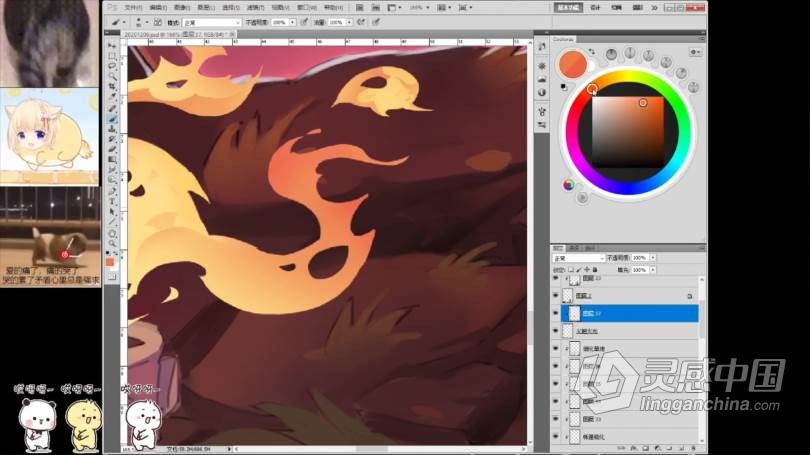Open the Layers panel opacity 100% arrow

[653, 258]
